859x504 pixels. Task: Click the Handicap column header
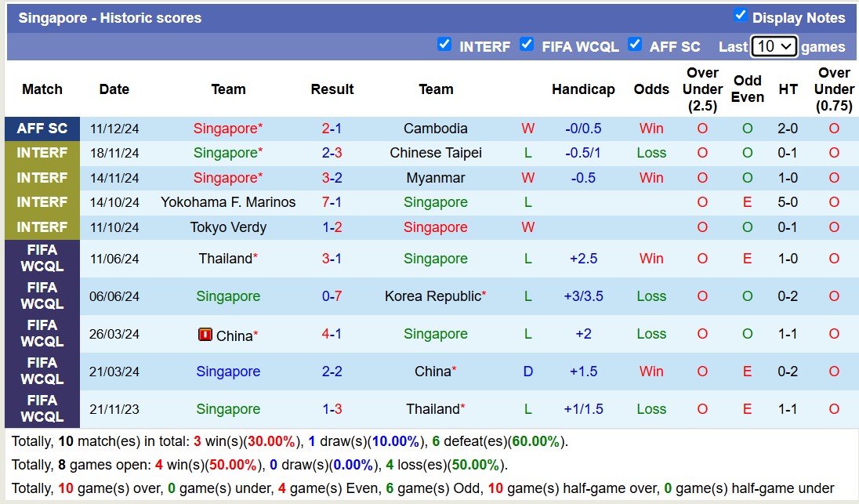click(582, 89)
